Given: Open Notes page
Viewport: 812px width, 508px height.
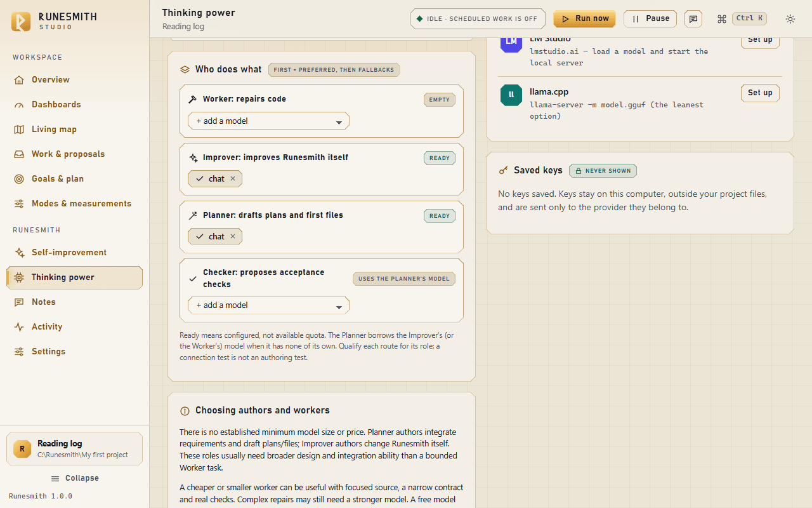Looking at the screenshot, I should point(74,302).
